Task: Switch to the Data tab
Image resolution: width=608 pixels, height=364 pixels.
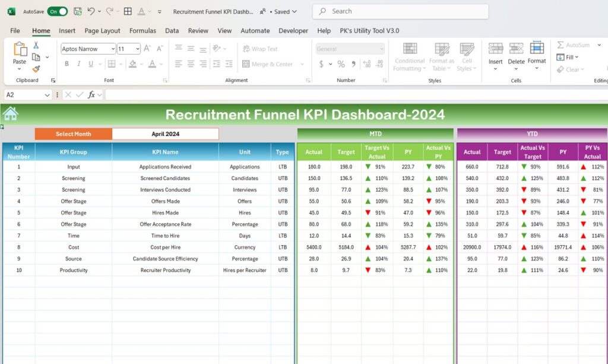Action: tap(172, 31)
